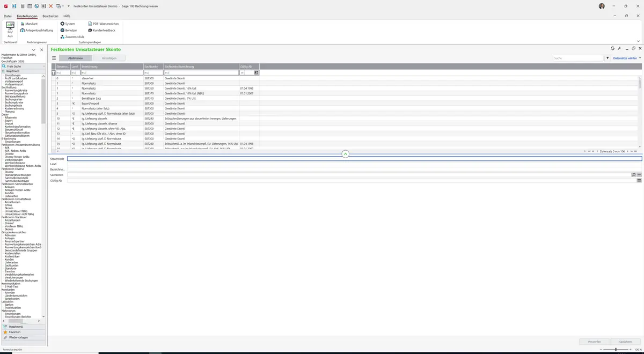This screenshot has width=644, height=354.
Task: Click into the Suche search field
Action: point(579,58)
